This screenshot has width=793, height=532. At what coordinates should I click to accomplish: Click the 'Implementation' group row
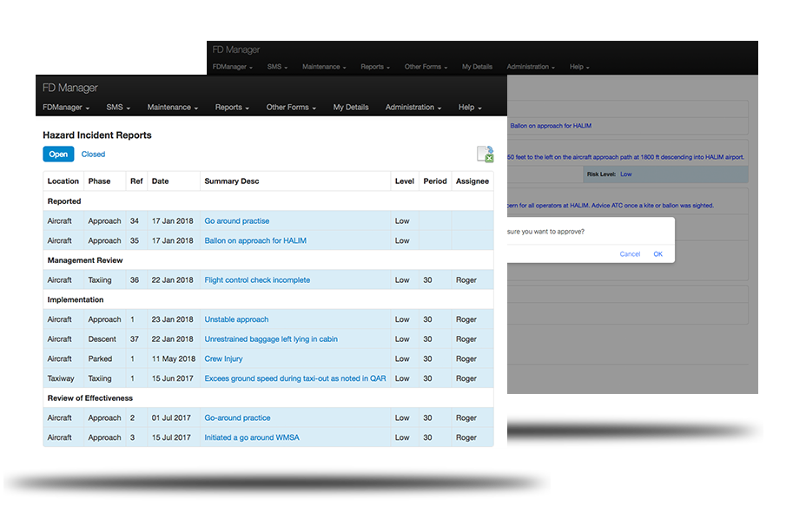268,299
